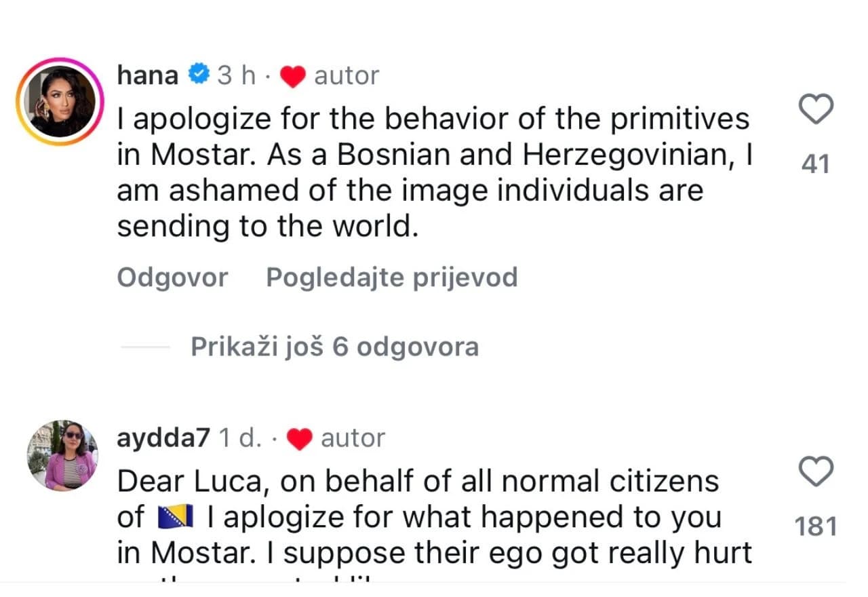Click the red heart autor badge beside hana

click(293, 75)
